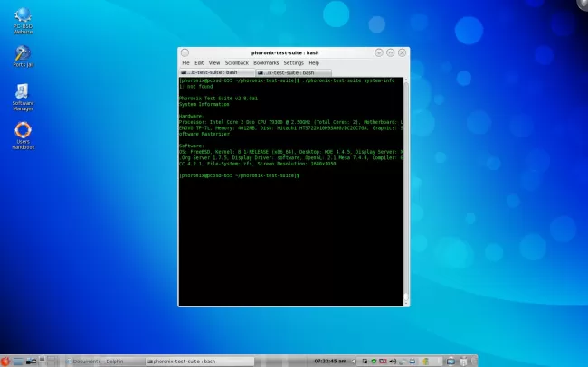
Task: Open the File menu in Konsole
Action: 185,63
